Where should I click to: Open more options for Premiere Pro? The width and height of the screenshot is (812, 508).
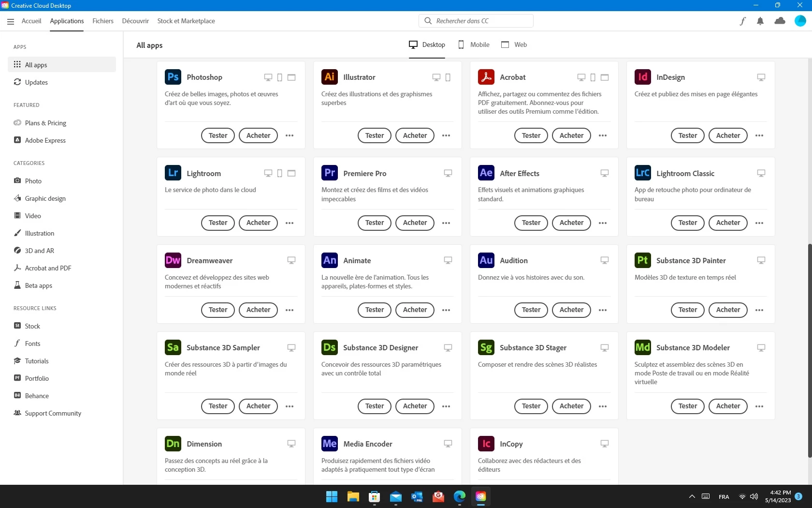click(x=446, y=223)
